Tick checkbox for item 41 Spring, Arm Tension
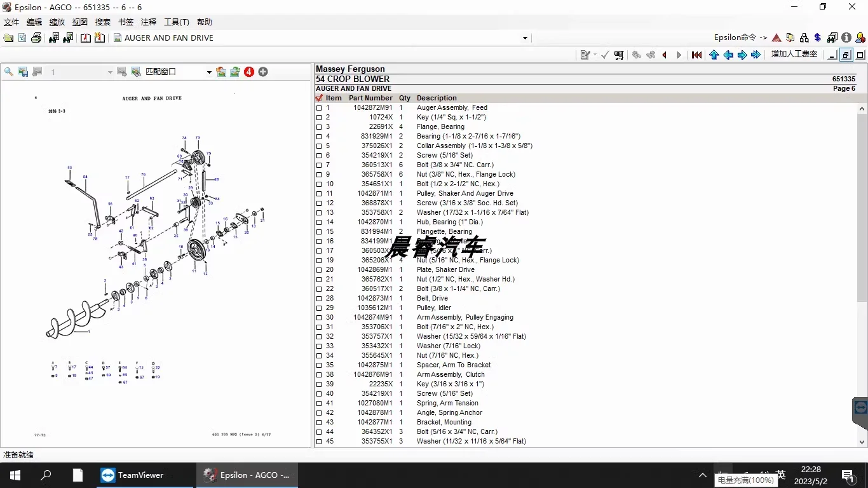868x488 pixels. point(319,403)
